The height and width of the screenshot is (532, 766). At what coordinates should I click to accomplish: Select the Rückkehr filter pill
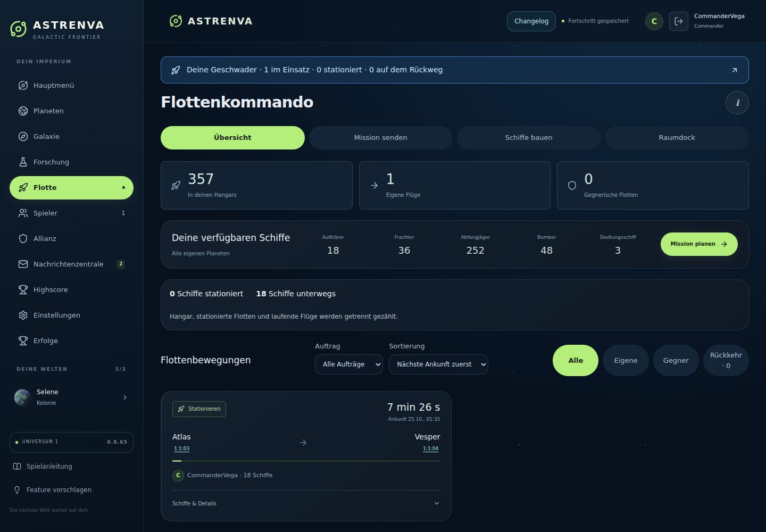726,360
